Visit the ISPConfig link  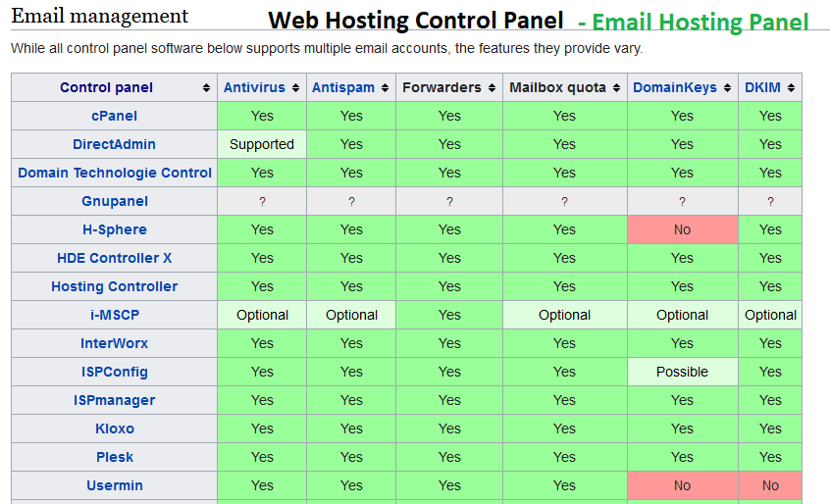tap(114, 372)
